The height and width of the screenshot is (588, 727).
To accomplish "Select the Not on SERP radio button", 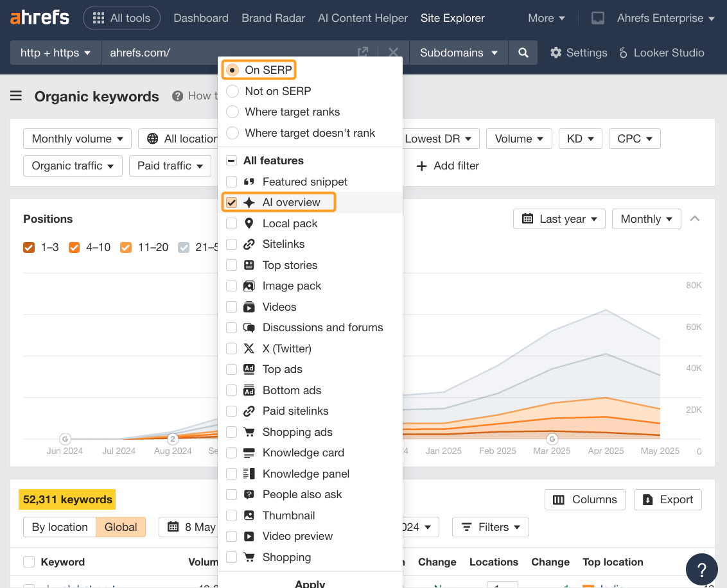I will click(x=232, y=91).
